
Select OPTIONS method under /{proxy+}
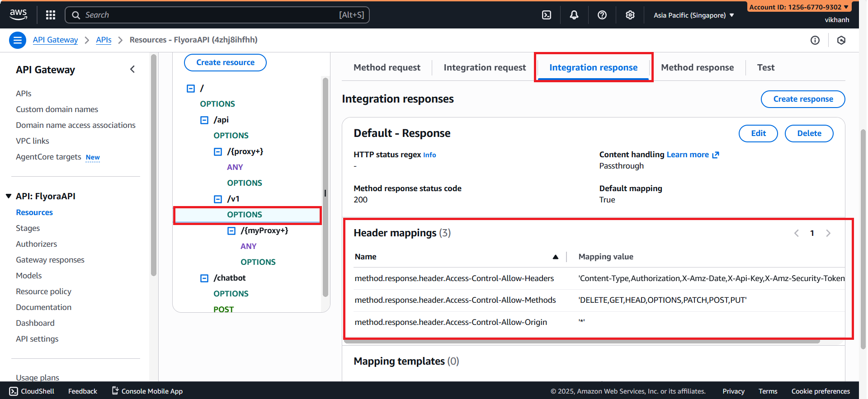[245, 183]
